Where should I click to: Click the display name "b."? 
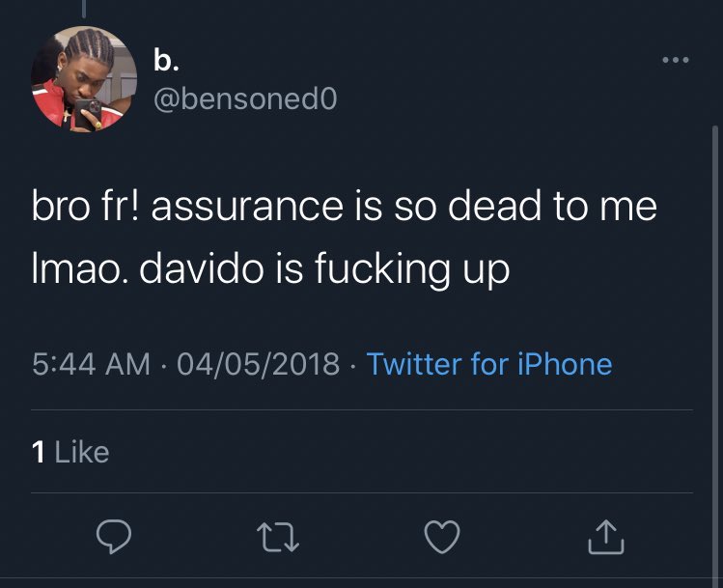coord(167,60)
